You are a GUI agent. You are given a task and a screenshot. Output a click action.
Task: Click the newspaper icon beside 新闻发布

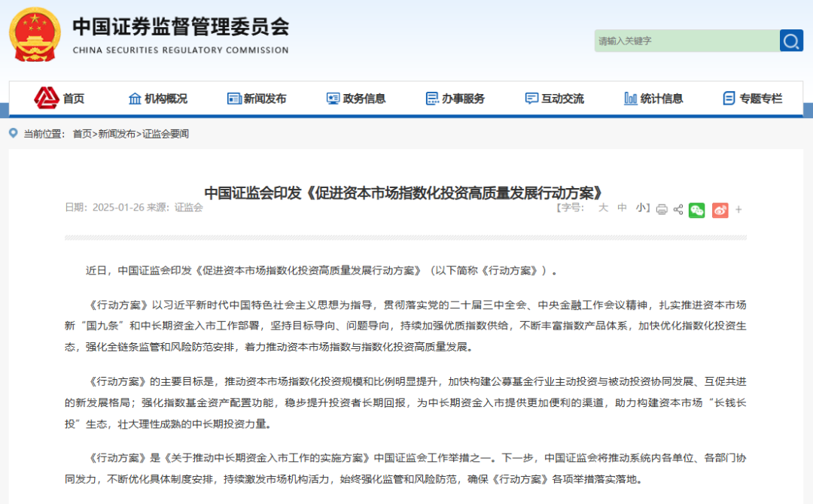coord(234,99)
